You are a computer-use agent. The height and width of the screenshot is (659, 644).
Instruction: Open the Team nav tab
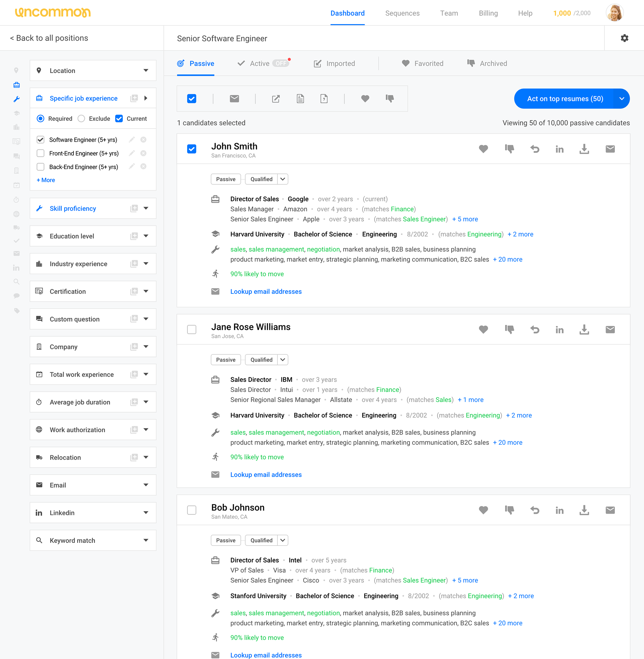tap(449, 13)
